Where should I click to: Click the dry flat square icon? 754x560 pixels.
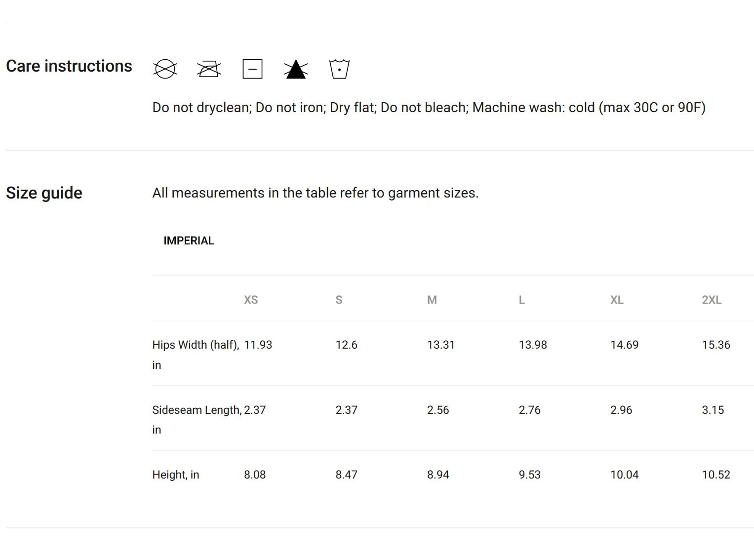252,69
